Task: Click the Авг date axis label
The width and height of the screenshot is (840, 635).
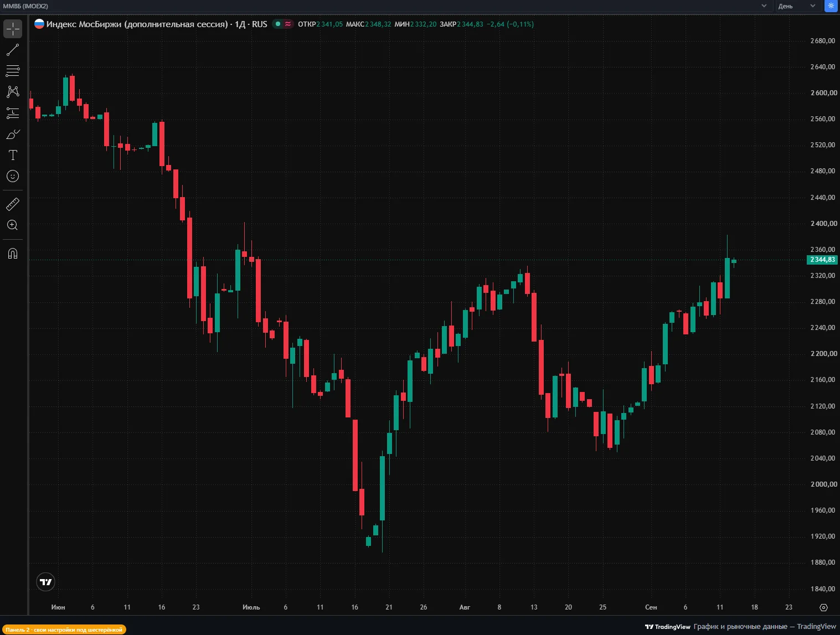Action: (465, 607)
